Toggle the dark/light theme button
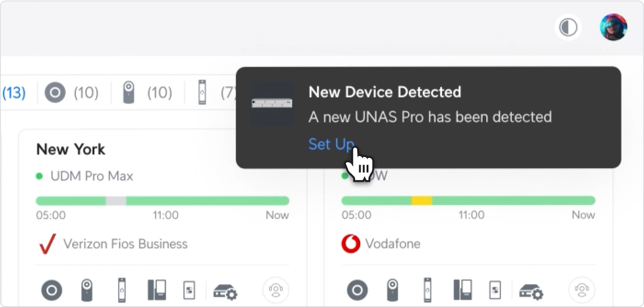This screenshot has width=644, height=307. click(x=568, y=28)
